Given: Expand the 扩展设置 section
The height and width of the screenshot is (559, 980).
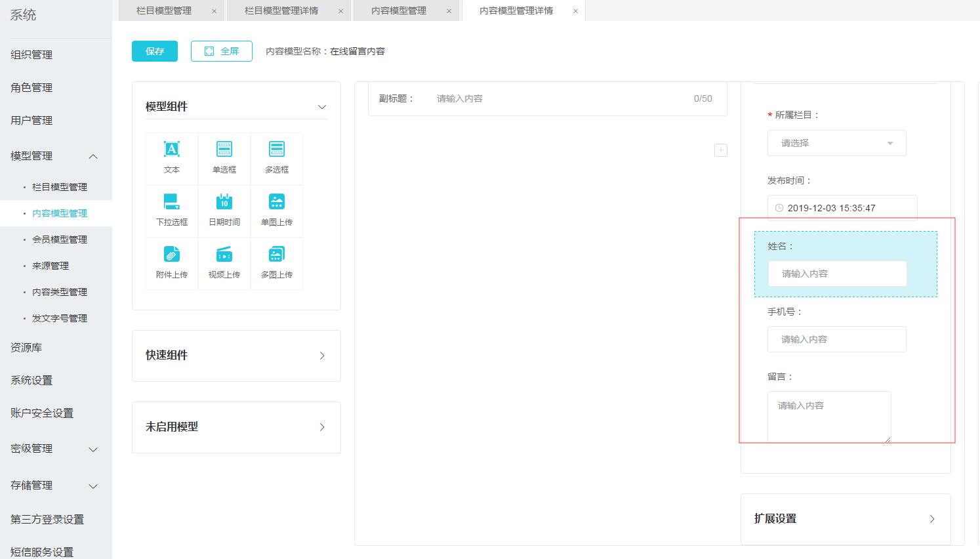Looking at the screenshot, I should pos(931,519).
